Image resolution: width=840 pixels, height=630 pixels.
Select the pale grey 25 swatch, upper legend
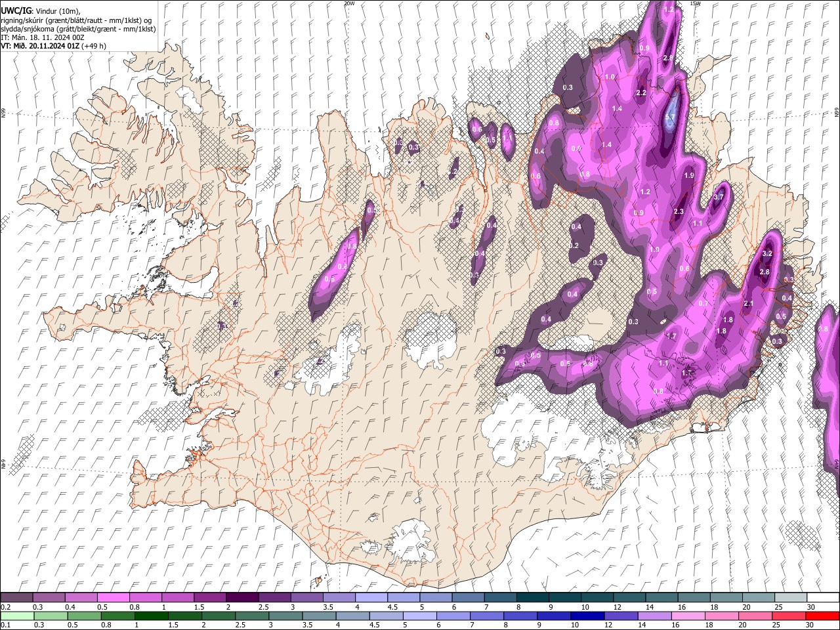tap(790, 598)
